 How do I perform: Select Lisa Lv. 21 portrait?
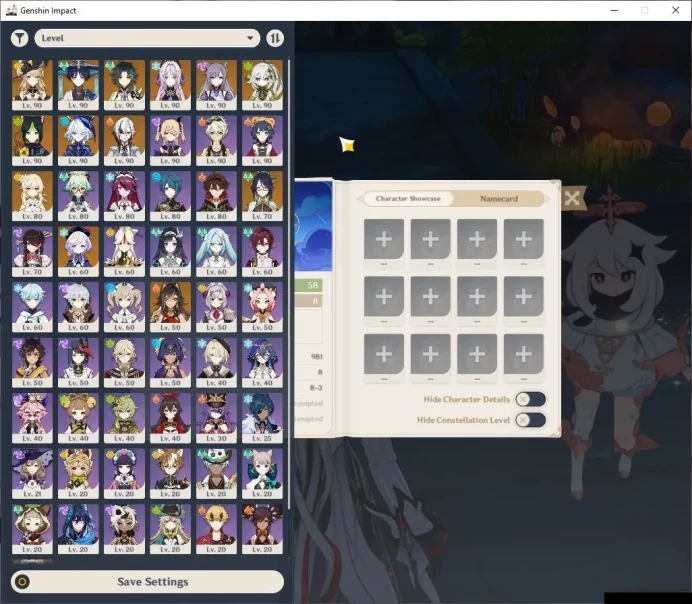click(x=32, y=474)
